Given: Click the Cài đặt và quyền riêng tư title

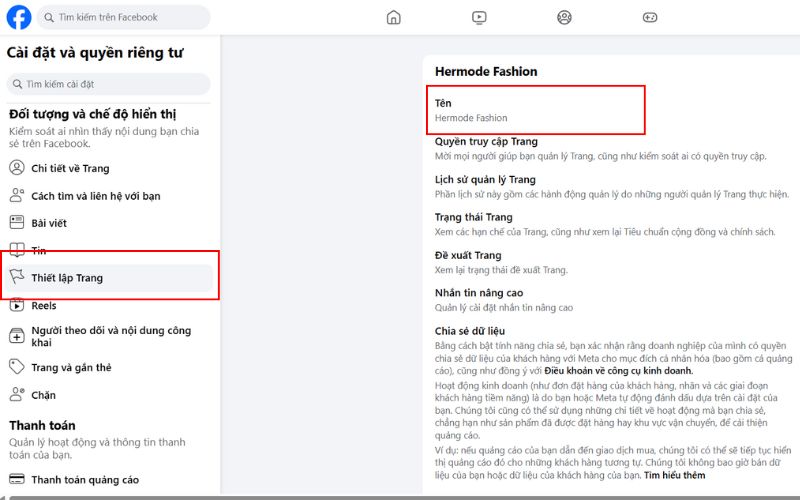Looking at the screenshot, I should (95, 53).
